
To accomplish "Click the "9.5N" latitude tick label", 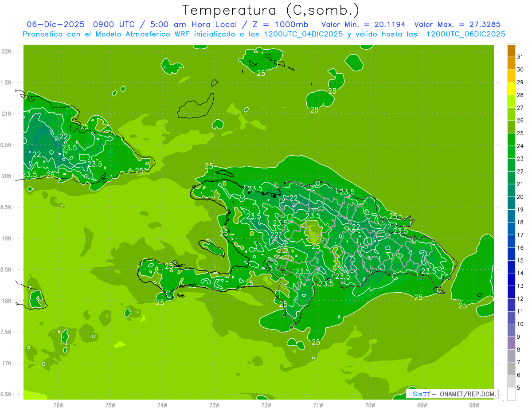I will point(6,207).
